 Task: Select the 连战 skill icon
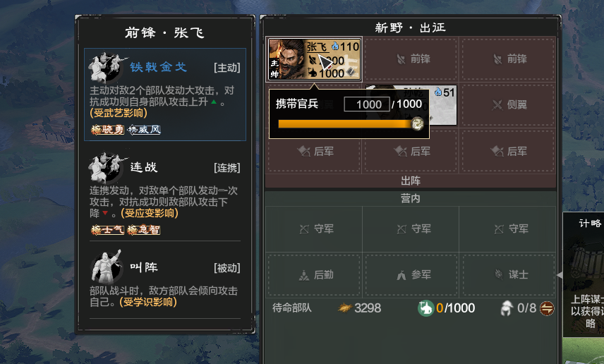(x=107, y=168)
